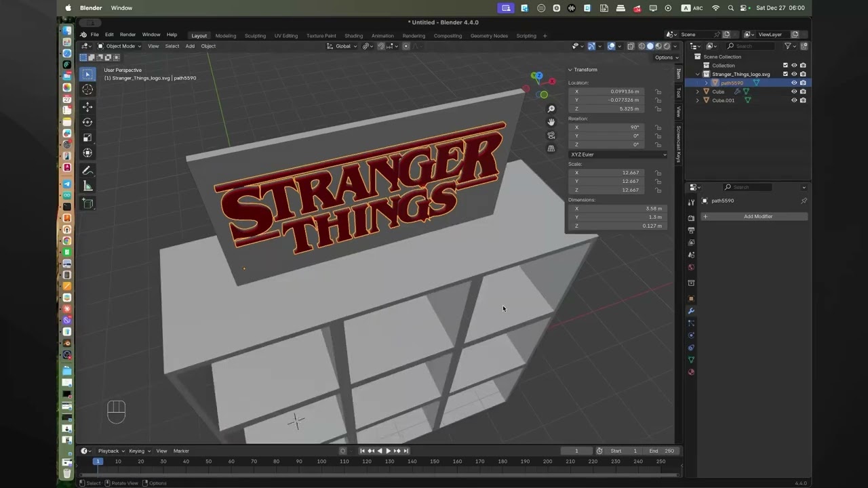
Task: Uncheck the Collection exclude checkbox
Action: (x=785, y=65)
